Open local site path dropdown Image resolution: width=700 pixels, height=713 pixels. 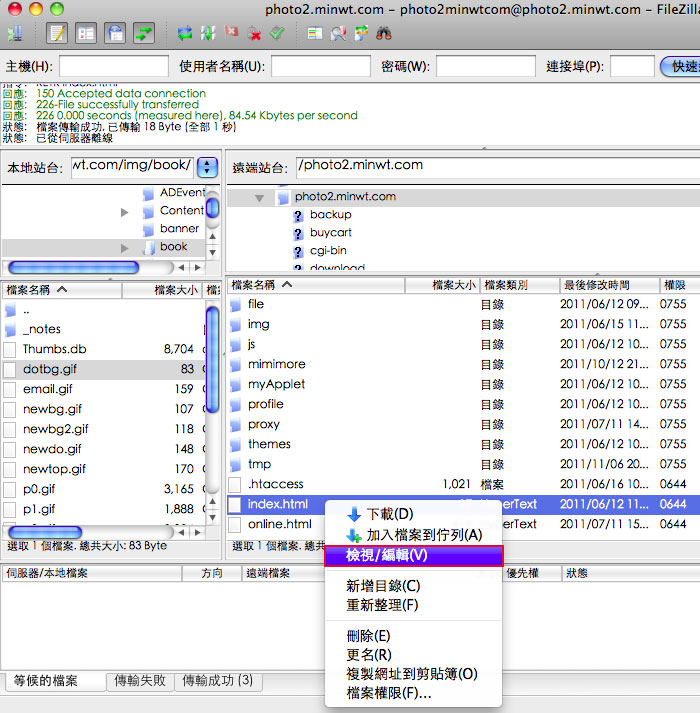point(207,167)
